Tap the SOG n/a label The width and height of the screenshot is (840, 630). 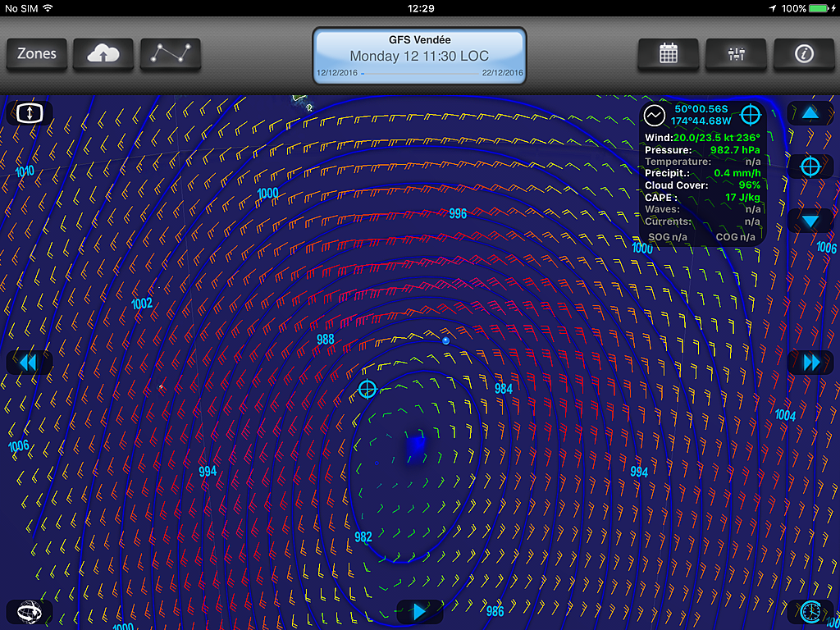(x=668, y=237)
